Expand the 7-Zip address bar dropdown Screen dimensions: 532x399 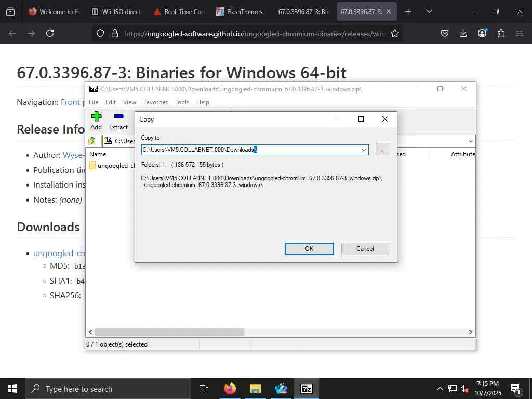click(471, 141)
